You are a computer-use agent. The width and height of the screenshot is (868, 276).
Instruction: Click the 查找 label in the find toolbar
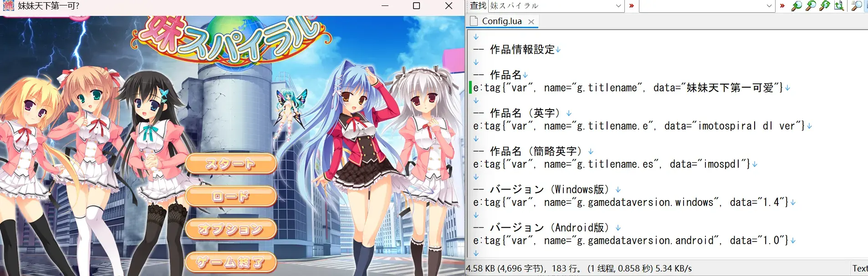point(478,6)
